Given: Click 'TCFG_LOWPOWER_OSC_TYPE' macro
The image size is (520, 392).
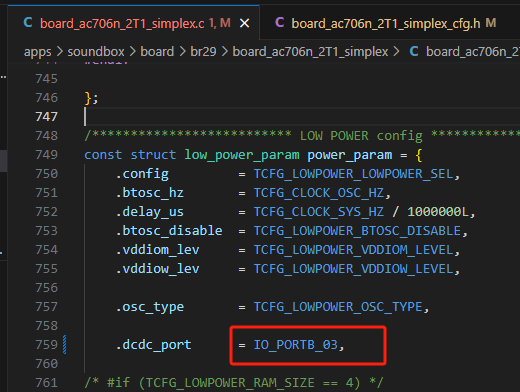Looking at the screenshot, I should coord(338,307).
